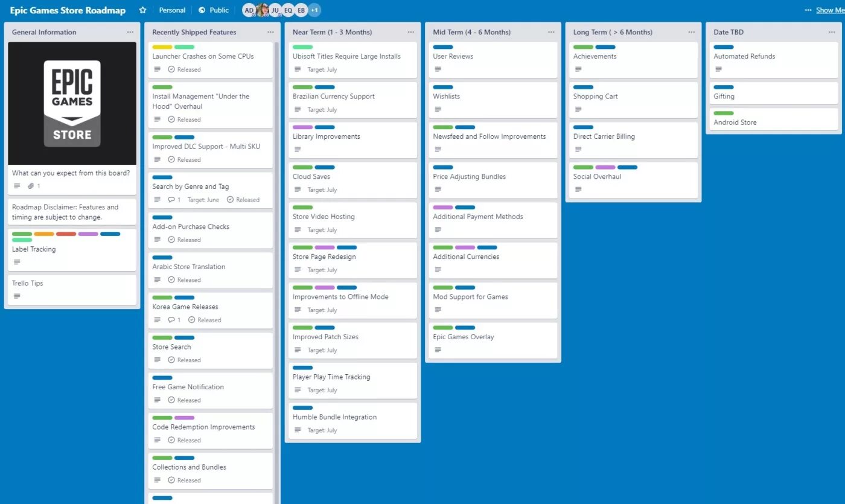The width and height of the screenshot is (845, 504).
Task: Show the +1 additional members
Action: point(314,10)
